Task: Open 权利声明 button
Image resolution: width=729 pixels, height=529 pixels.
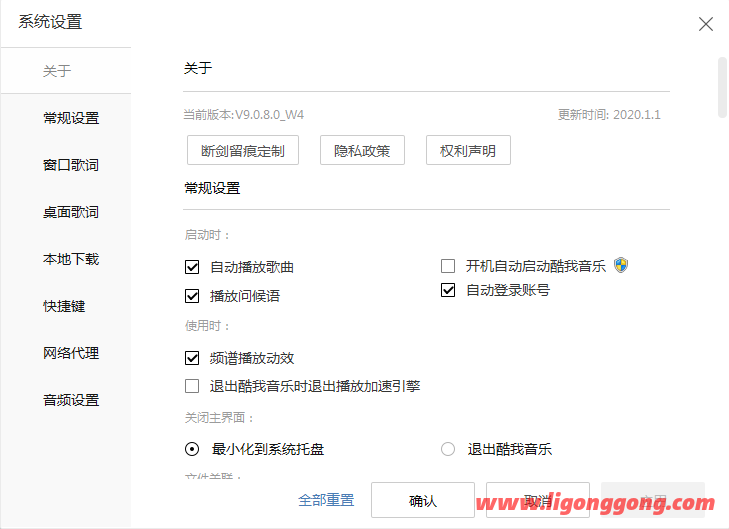Action: 468,150
